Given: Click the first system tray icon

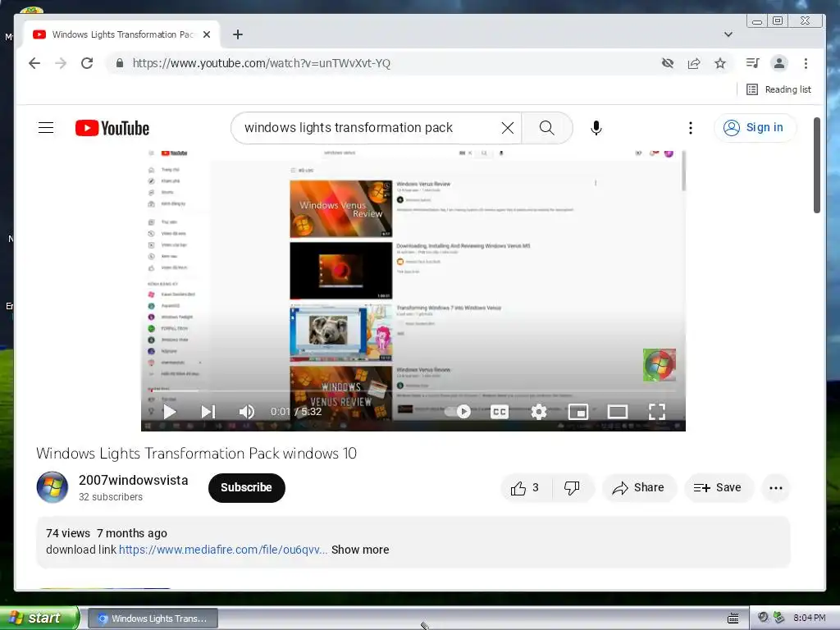Looking at the screenshot, I should 764,617.
